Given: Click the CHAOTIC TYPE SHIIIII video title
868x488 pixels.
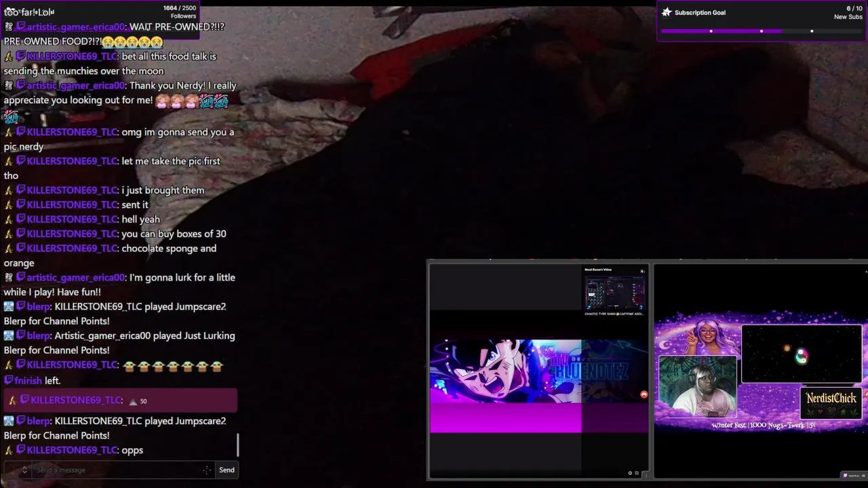Looking at the screenshot, I should point(614,314).
